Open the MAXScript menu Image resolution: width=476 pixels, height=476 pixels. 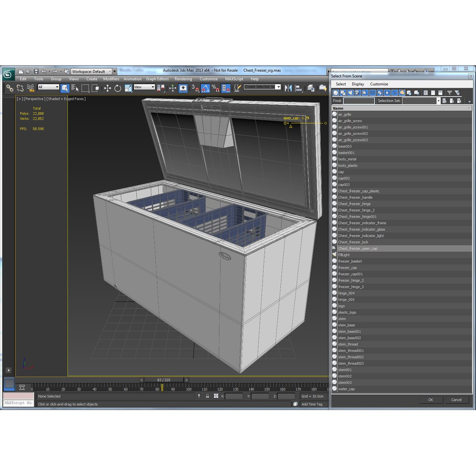coord(234,79)
